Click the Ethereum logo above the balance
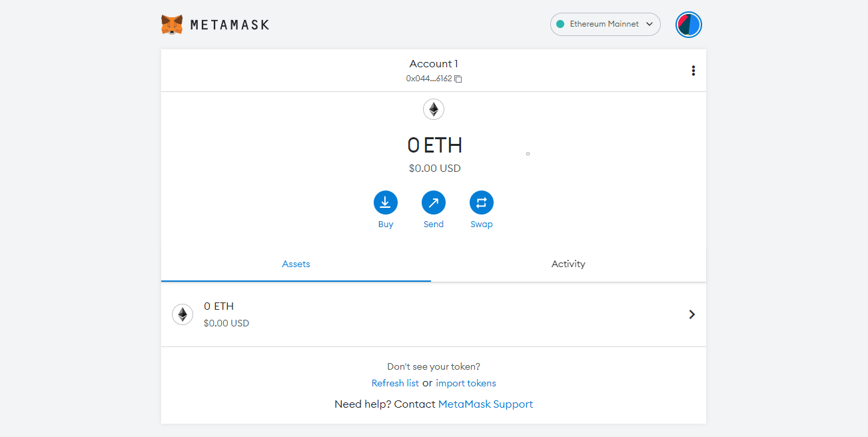Screen dimensions: 868x437 (x=434, y=109)
